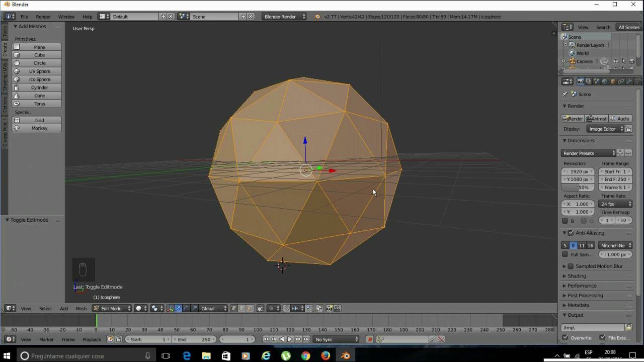Toggle Camera selectability cursor in outliner
The width and height of the screenshot is (644, 362).
[623, 61]
